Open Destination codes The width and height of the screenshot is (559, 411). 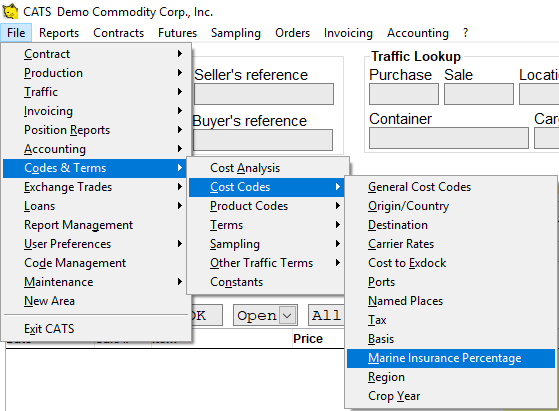(451, 225)
